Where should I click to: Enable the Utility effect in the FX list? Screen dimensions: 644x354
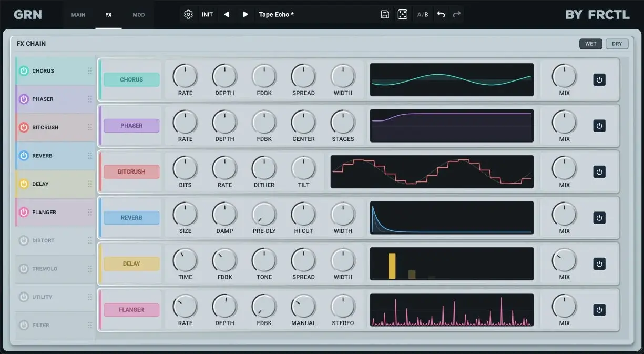coord(24,297)
